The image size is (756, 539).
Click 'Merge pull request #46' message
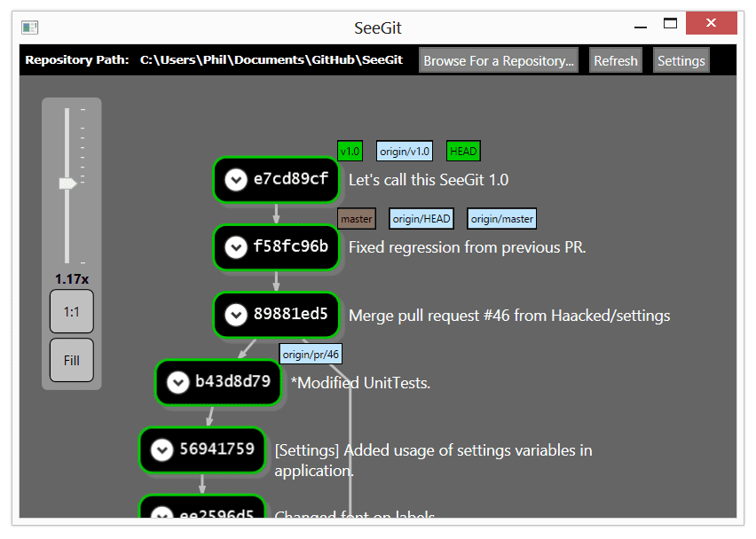point(509,316)
